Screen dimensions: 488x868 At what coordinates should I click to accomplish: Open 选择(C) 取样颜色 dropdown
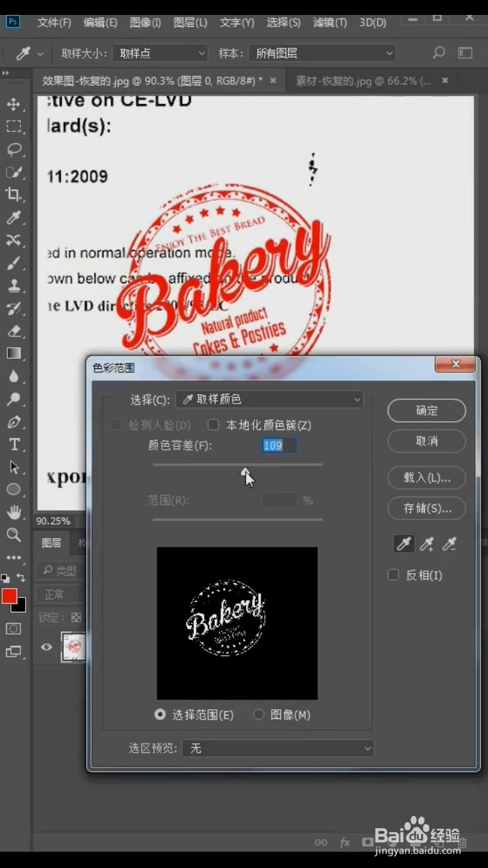click(270, 399)
